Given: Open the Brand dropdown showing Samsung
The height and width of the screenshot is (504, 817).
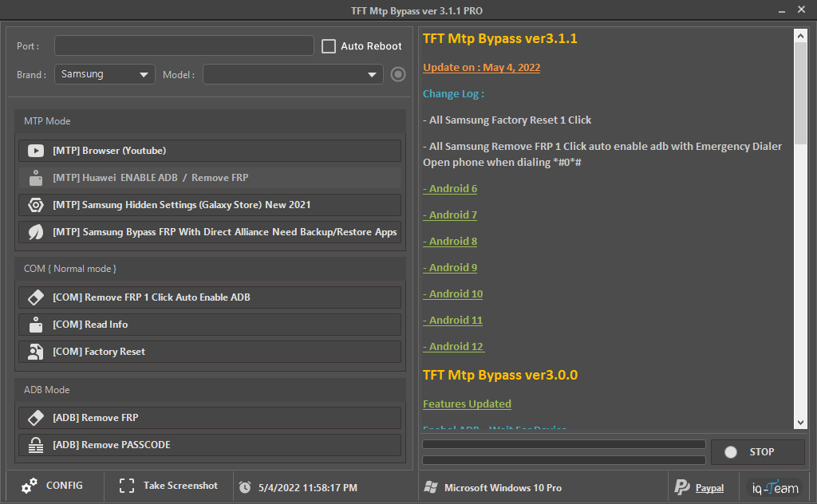Looking at the screenshot, I should [105, 74].
